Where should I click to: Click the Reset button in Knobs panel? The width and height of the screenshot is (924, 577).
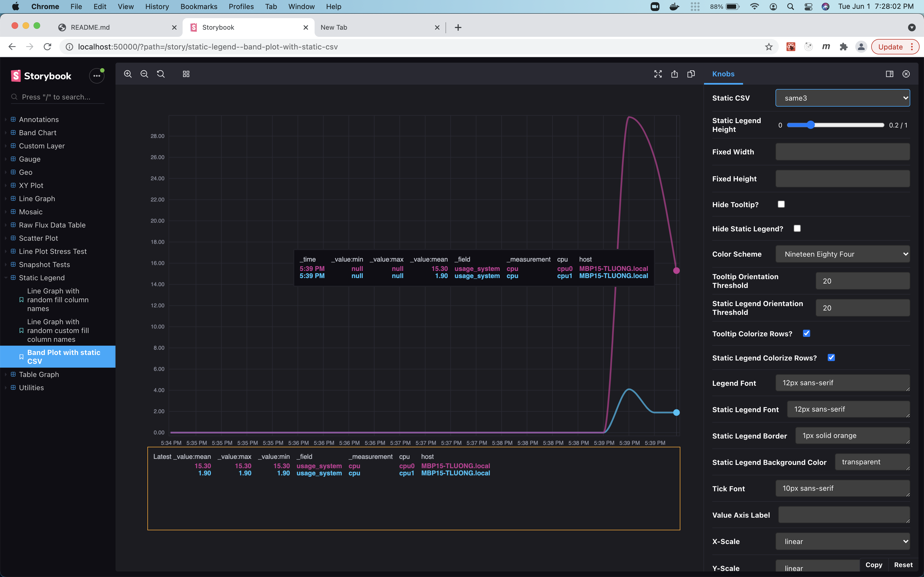(903, 565)
